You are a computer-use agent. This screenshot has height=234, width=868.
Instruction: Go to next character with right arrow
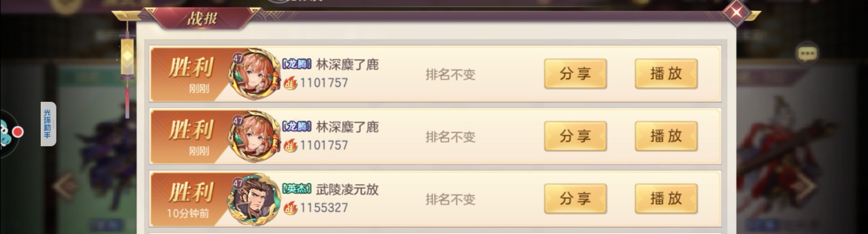coord(804,186)
